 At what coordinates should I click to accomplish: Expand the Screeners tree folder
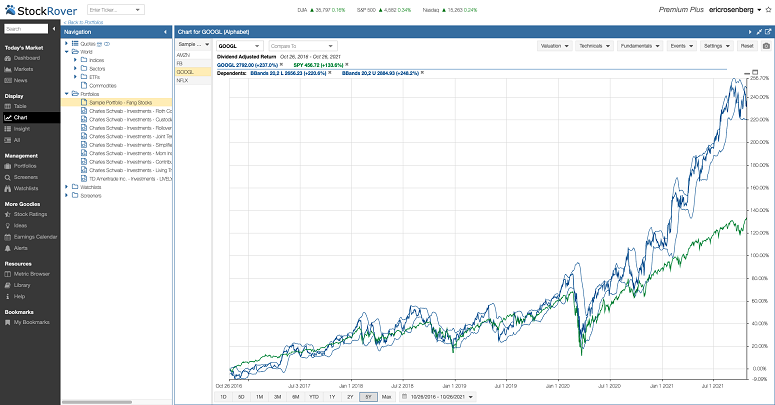pyautogui.click(x=66, y=195)
